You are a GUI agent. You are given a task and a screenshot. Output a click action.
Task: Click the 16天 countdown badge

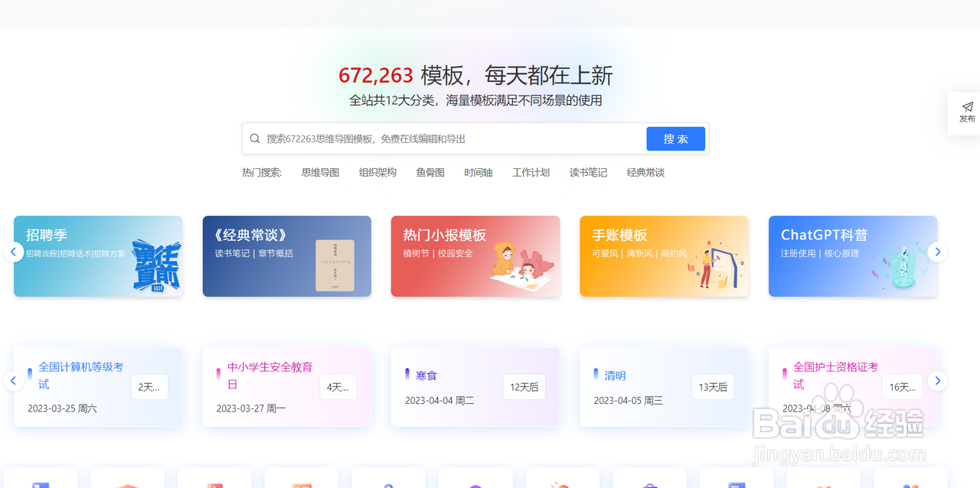click(903, 387)
